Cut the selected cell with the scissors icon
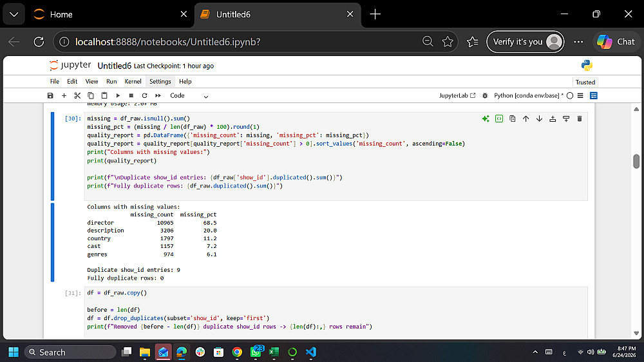The width and height of the screenshot is (644, 362). pyautogui.click(x=77, y=95)
